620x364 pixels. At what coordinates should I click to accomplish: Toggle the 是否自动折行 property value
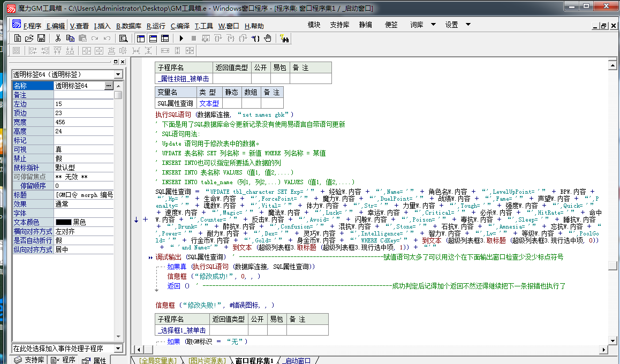pyautogui.click(x=83, y=240)
